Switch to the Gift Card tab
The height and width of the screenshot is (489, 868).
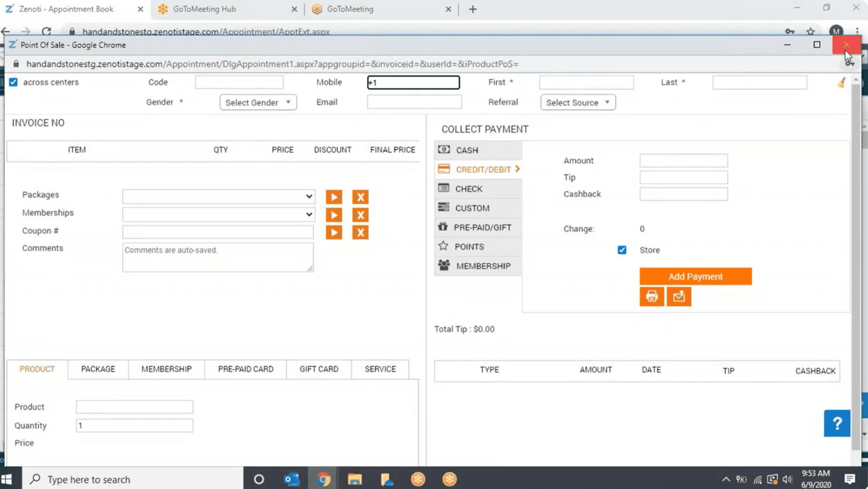pyautogui.click(x=319, y=369)
